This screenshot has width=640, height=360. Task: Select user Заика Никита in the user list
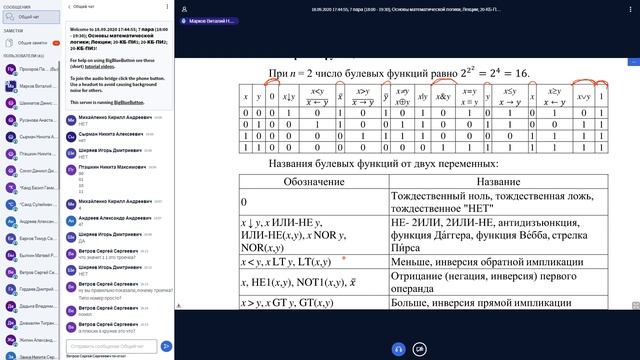tap(31, 356)
